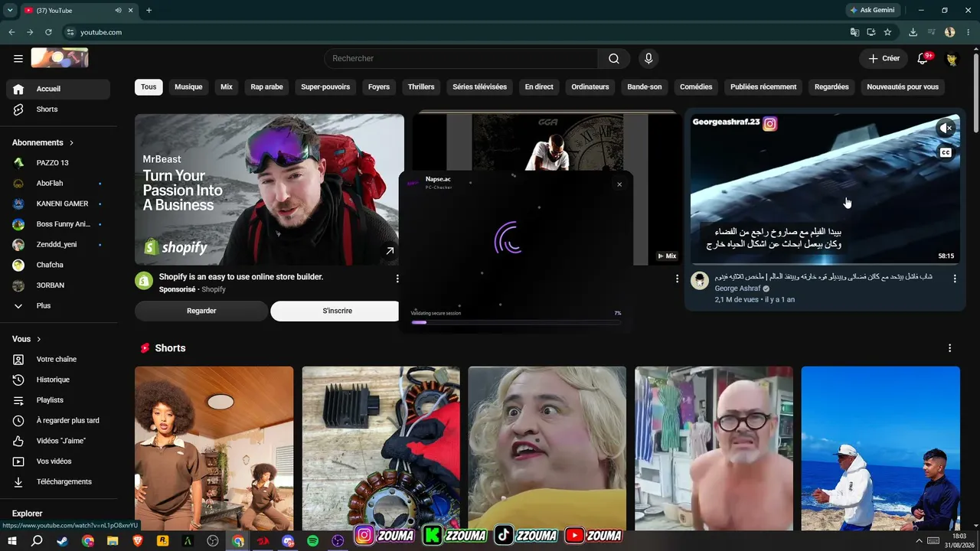
Task: Open Historique in the sidebar
Action: point(58,380)
